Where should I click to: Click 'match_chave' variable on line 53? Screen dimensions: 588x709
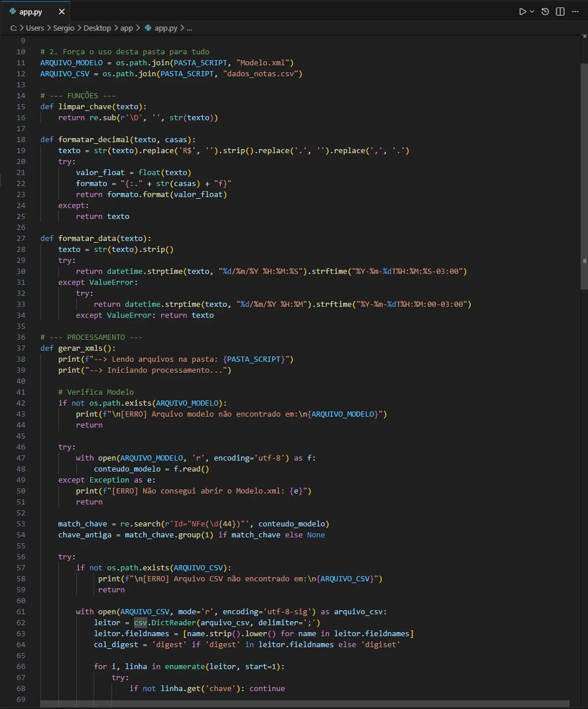pos(83,524)
